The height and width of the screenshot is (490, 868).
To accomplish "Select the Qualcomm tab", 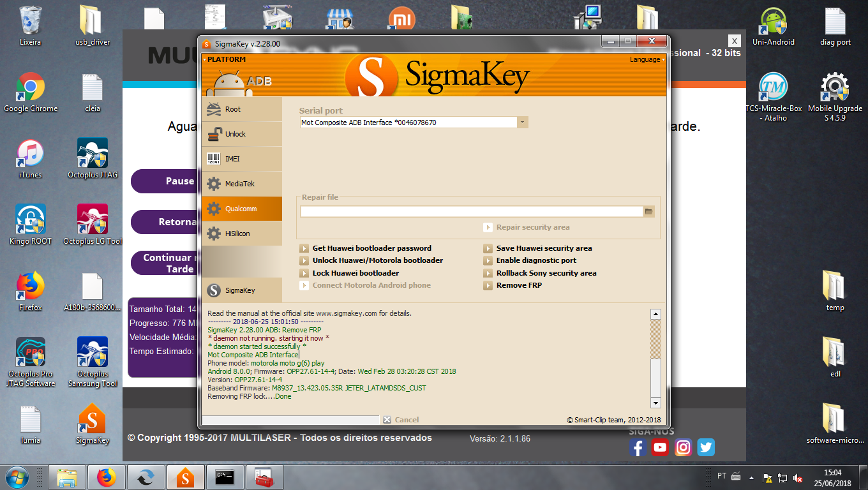I will coord(241,209).
